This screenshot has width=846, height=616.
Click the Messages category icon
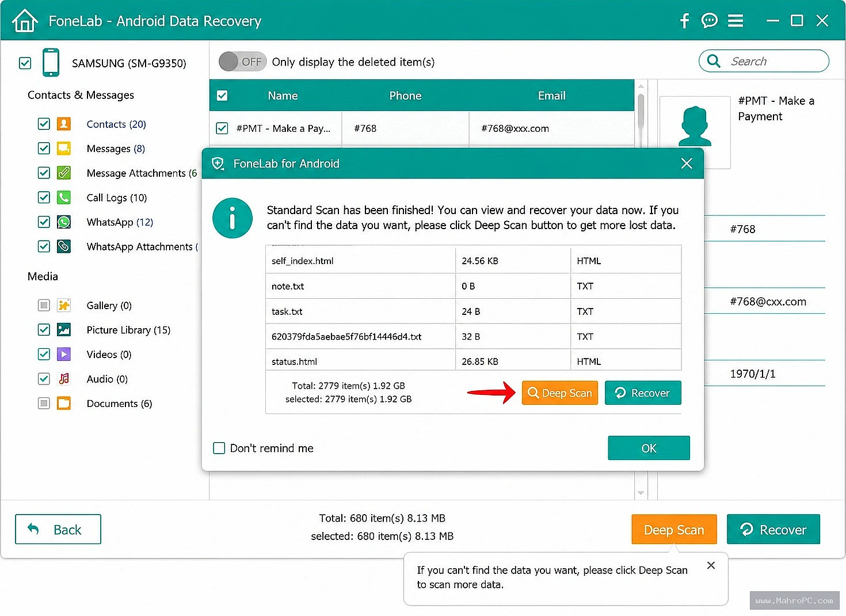pyautogui.click(x=64, y=149)
